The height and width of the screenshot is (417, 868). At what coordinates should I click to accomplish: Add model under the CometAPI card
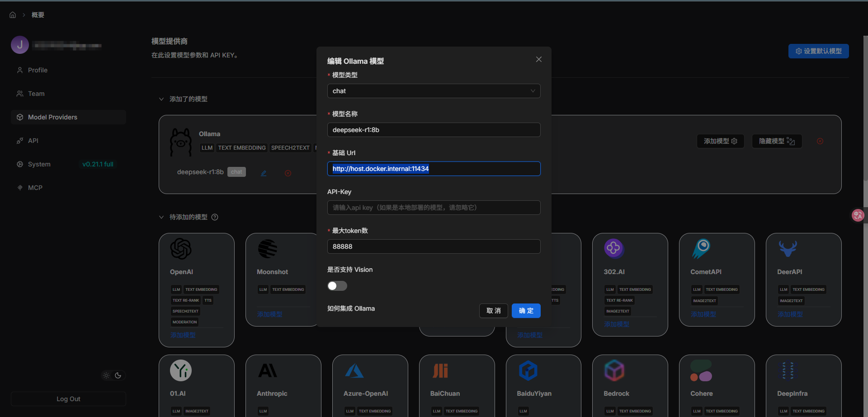[703, 314]
